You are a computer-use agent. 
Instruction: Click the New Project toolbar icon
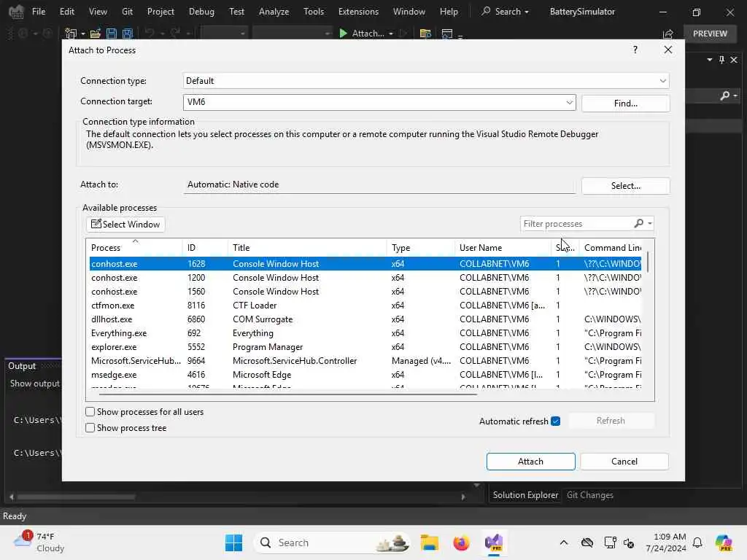tap(71, 34)
